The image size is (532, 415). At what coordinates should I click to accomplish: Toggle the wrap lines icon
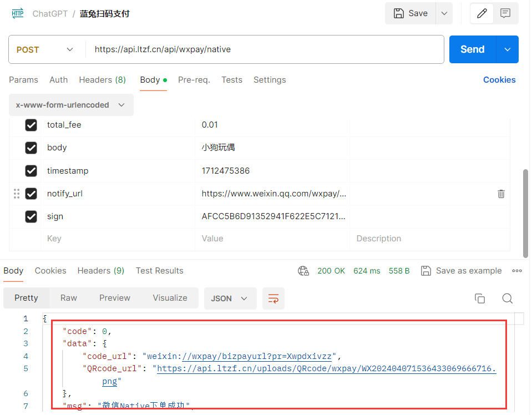coord(273,298)
